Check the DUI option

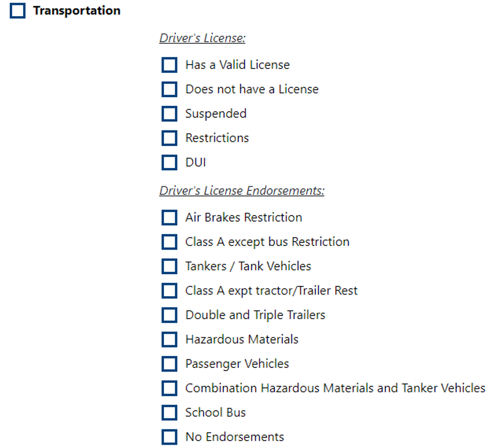coord(169,163)
